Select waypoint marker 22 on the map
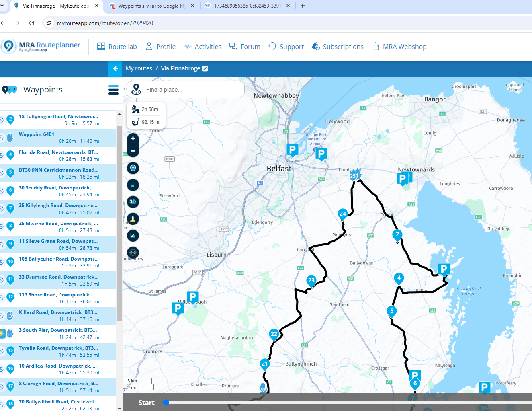 pyautogui.click(x=274, y=334)
